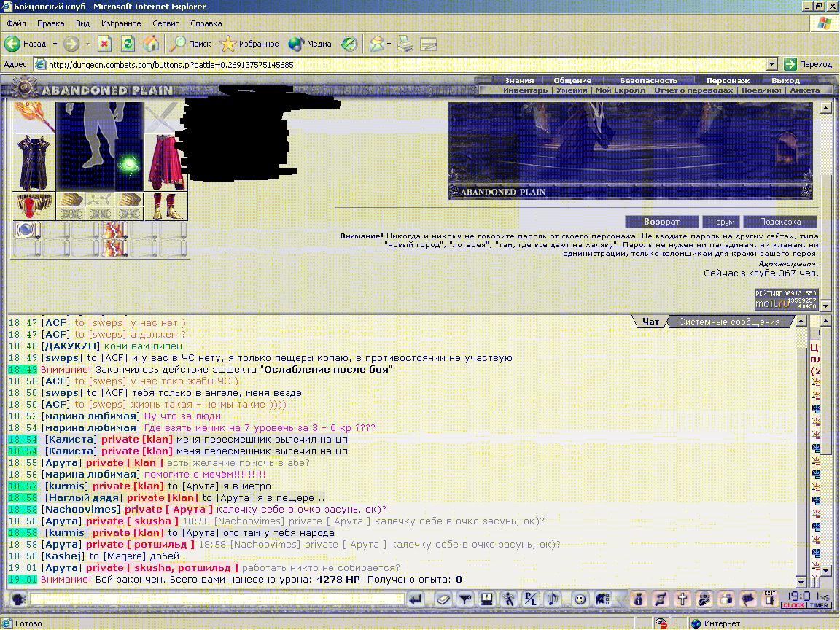The height and width of the screenshot is (630, 840).
Task: Select the dark blue robe armor item
Action: coord(34,163)
